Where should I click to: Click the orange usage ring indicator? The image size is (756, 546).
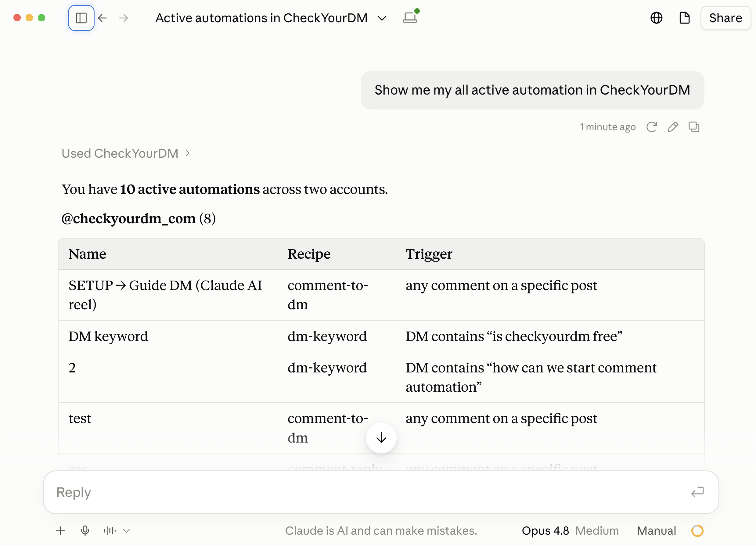point(697,531)
